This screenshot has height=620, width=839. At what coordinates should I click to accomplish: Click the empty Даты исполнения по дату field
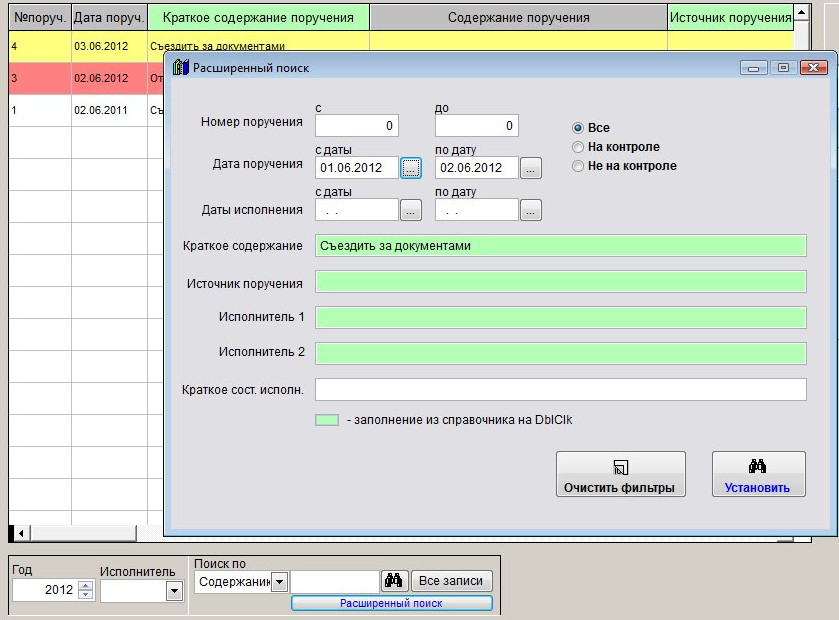click(477, 210)
